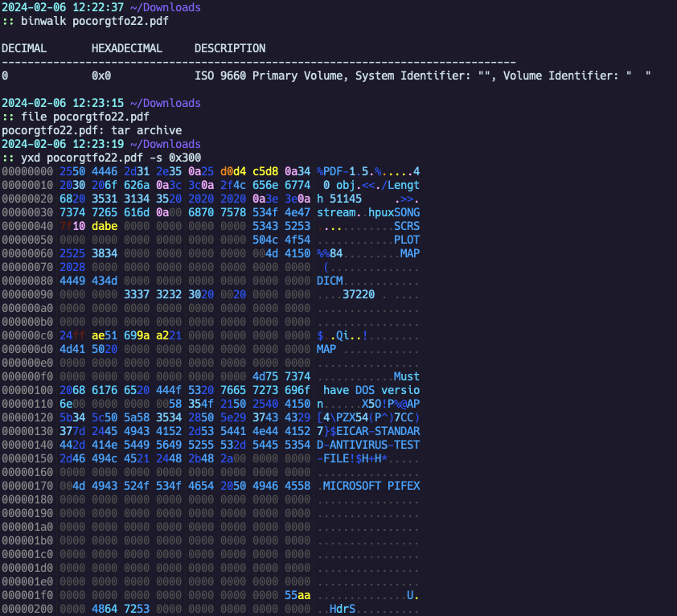The width and height of the screenshot is (677, 616).
Task: Click the '%PDF-1.5' ASCII text
Action: [x=343, y=171]
